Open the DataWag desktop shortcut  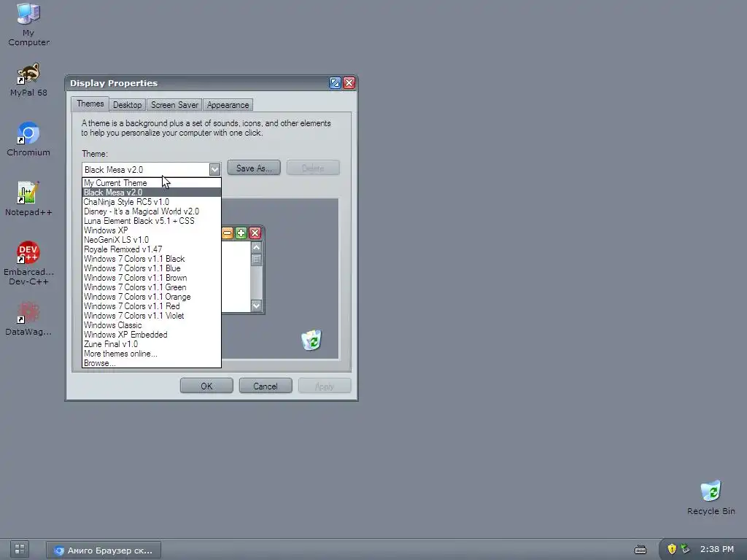pos(28,319)
